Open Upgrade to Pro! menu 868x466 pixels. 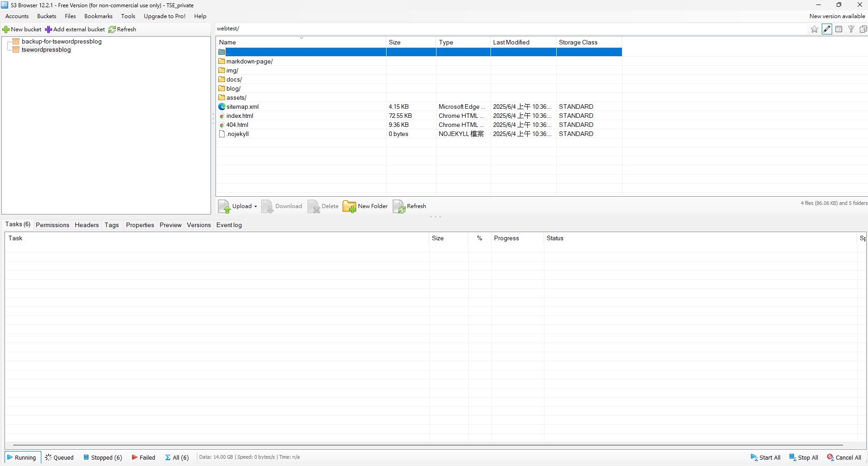[165, 16]
